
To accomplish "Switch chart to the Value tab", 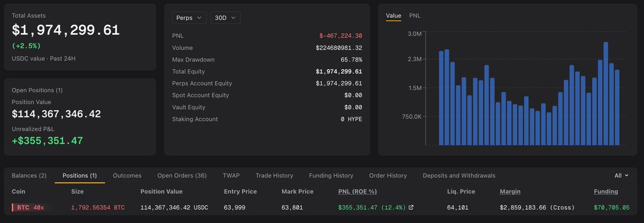I will pos(393,16).
